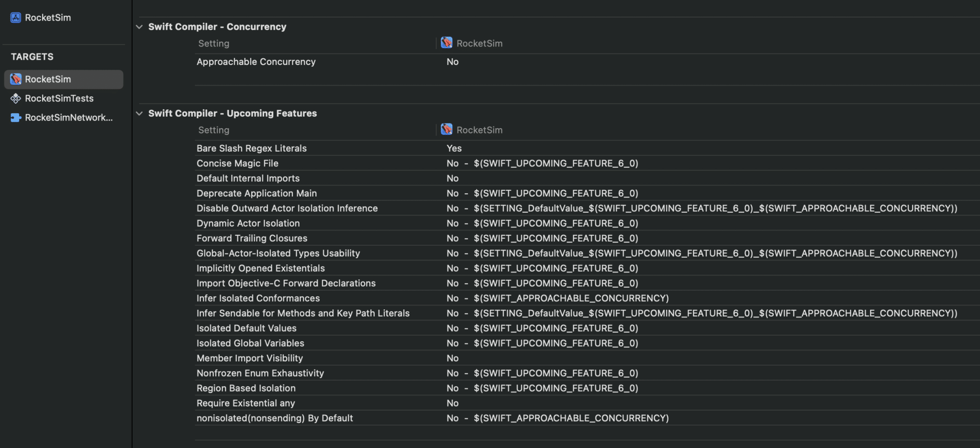Click RocketSim icon in Upcoming Features header
The width and height of the screenshot is (980, 448).
coord(446,130)
